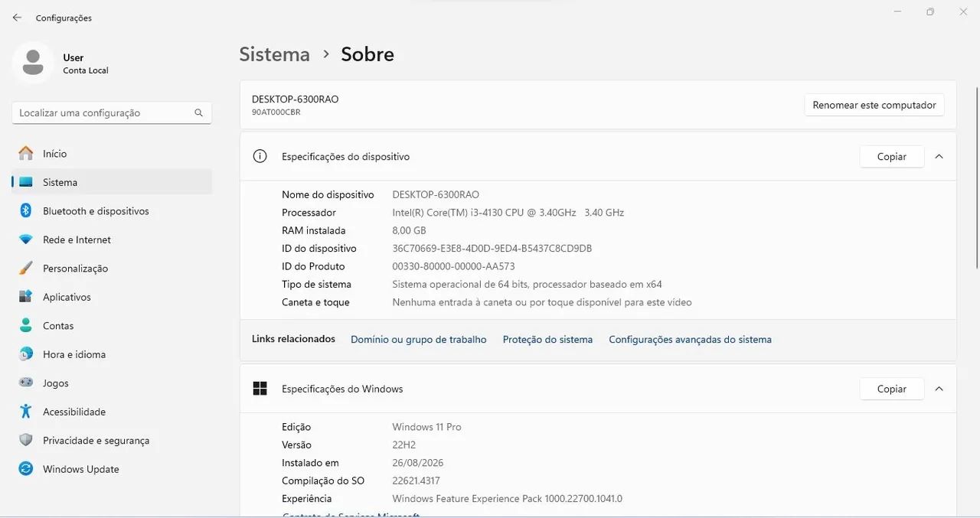Collapse Especificações do Windows section
Image resolution: width=980 pixels, height=518 pixels.
[939, 389]
